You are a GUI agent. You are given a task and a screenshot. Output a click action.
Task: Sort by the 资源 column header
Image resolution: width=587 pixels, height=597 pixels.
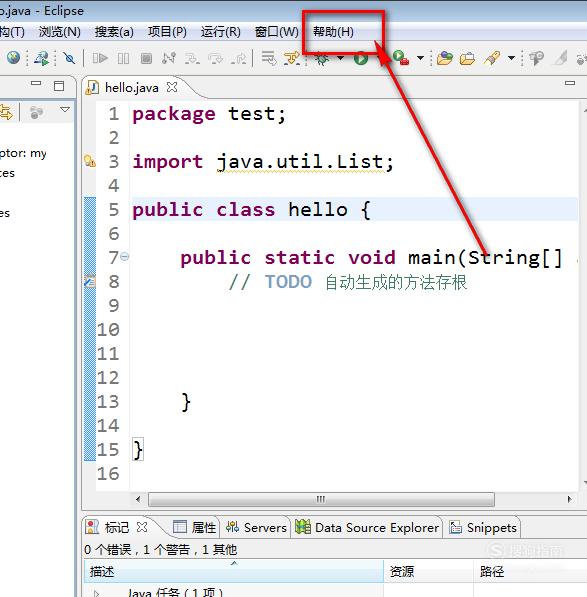[428, 571]
